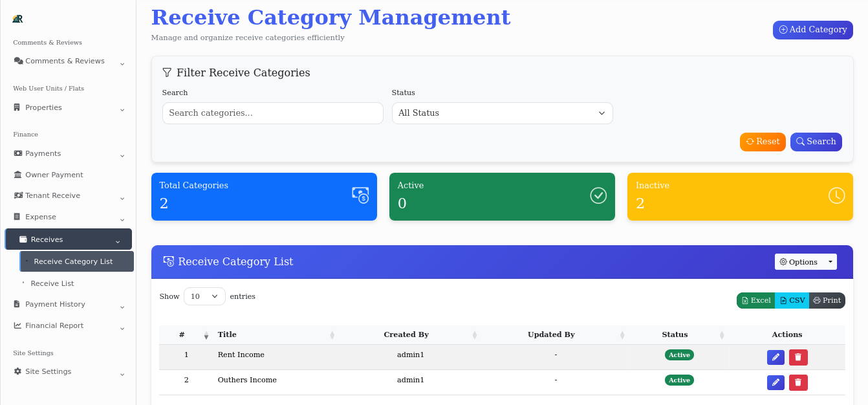Open the Receive List menu item
868x405 pixels.
click(52, 283)
